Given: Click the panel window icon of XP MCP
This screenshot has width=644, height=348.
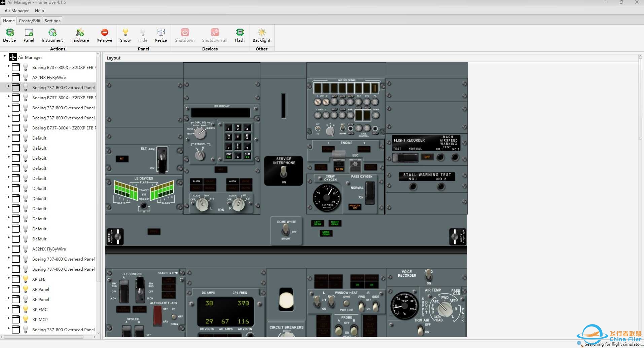Looking at the screenshot, I should coord(16,319).
